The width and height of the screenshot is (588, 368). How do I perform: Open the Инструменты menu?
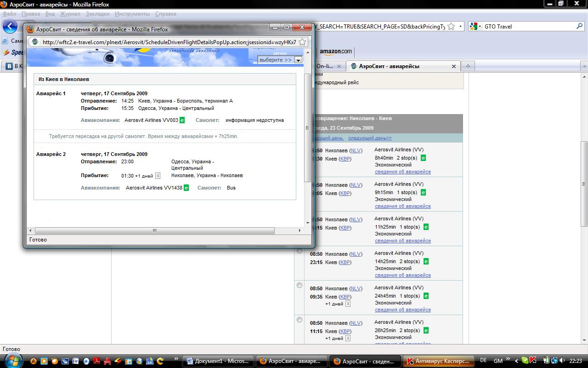point(132,14)
